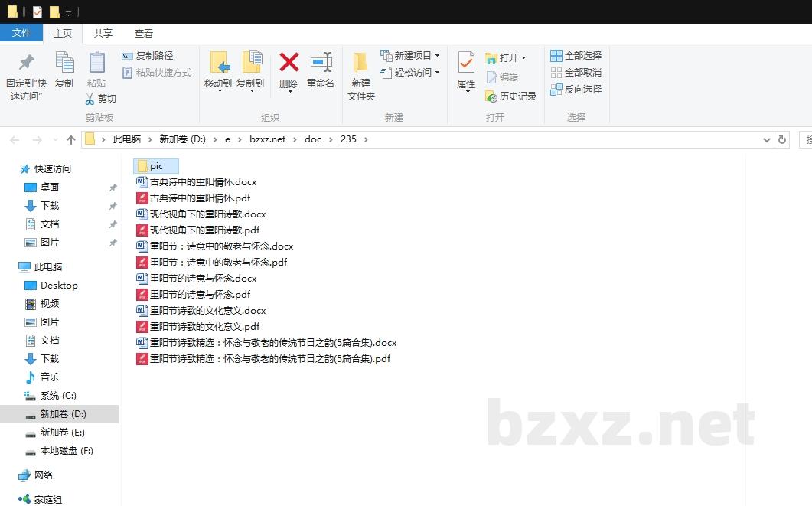812x506 pixels.
Task: Switch to the 共享 ribbon tab
Action: coord(103,33)
